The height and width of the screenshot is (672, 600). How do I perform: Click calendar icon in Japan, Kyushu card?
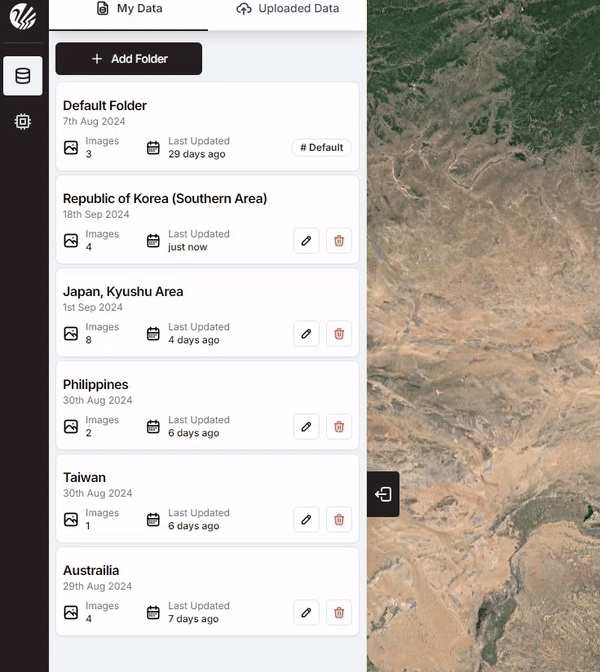click(x=153, y=334)
